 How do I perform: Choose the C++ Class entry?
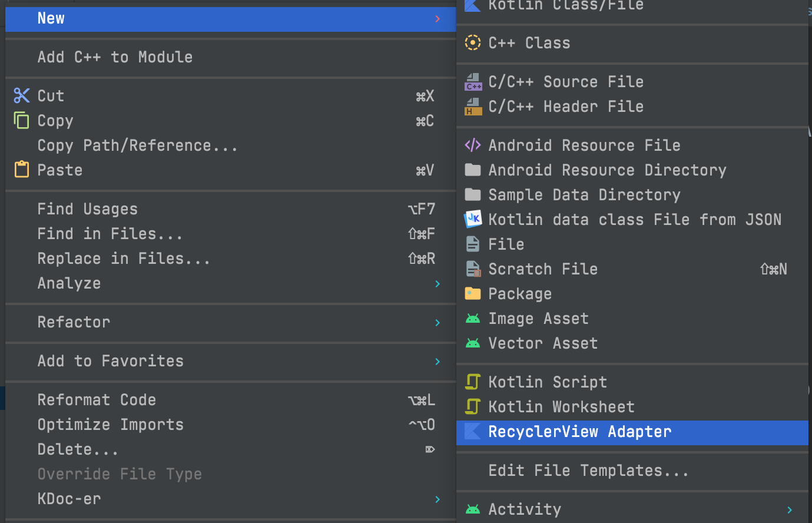pyautogui.click(x=632, y=43)
